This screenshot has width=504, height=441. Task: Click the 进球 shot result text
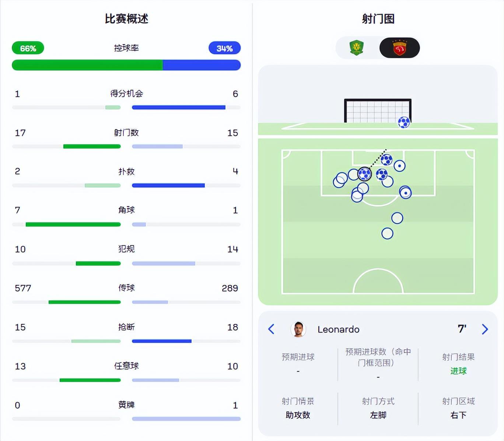[x=458, y=371]
